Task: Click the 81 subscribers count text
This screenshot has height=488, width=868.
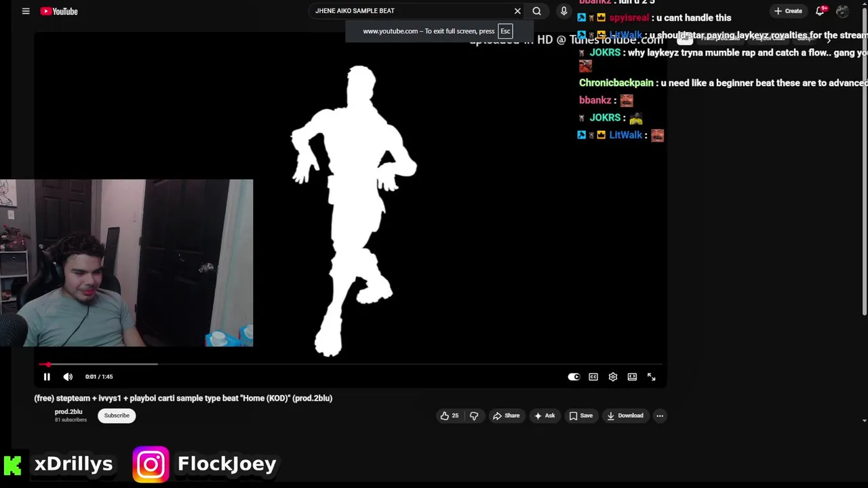Action: click(71, 420)
